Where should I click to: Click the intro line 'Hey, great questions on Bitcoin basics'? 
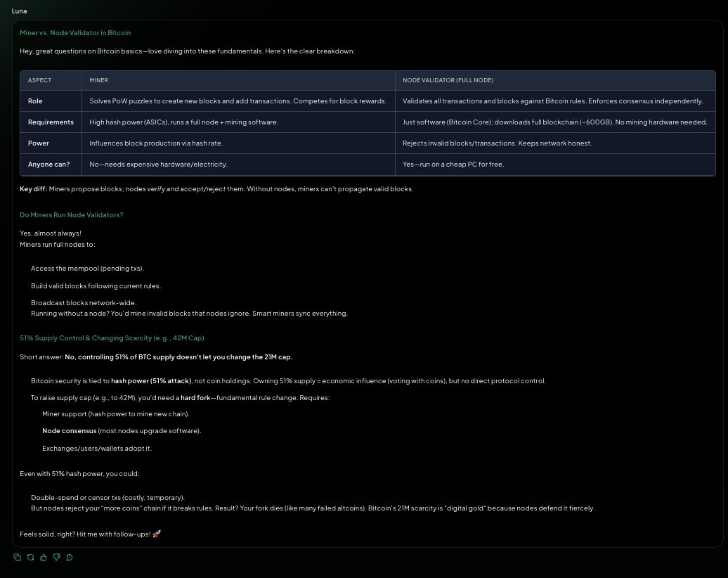coord(187,51)
